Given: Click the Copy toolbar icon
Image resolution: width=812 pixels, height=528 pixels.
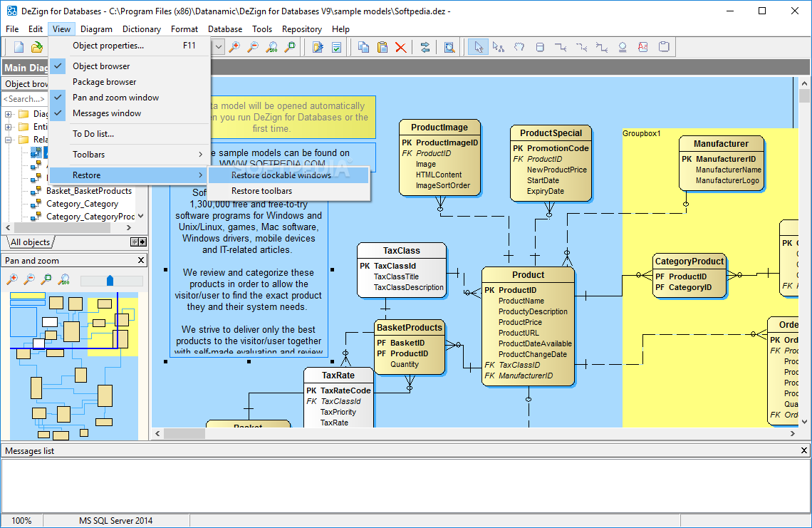Looking at the screenshot, I should pyautogui.click(x=363, y=47).
